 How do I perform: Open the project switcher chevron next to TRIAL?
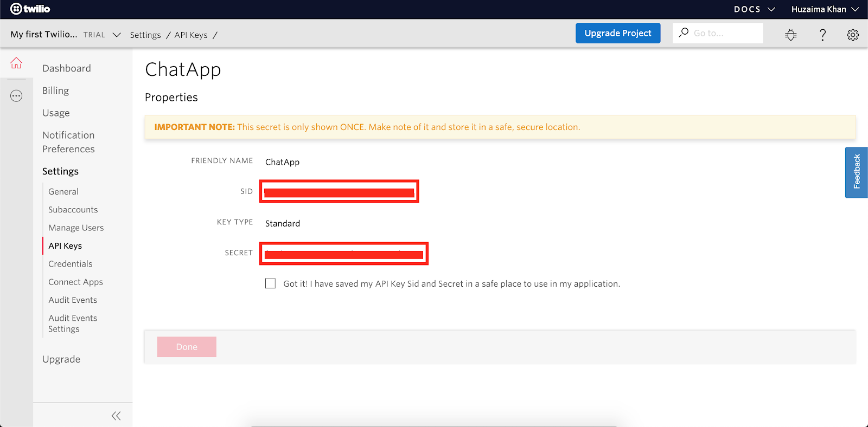pos(116,35)
